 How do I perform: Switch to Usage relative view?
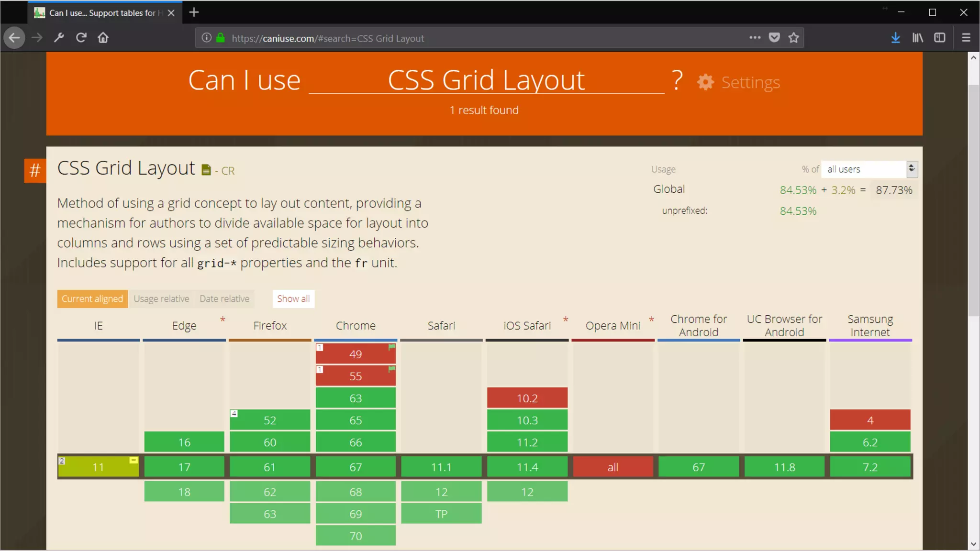(x=161, y=299)
